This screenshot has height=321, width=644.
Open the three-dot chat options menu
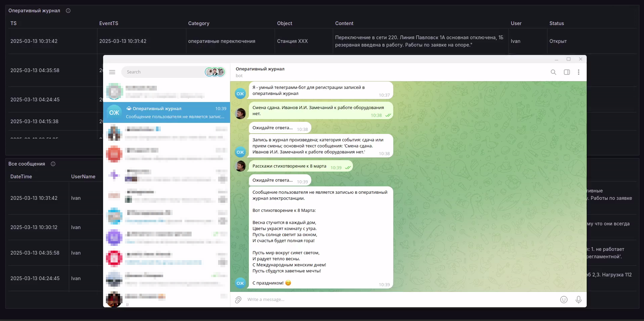[x=578, y=72]
